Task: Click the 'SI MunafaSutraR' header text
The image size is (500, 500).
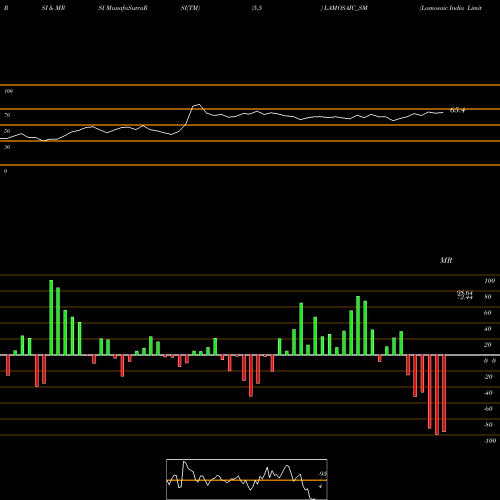Action: 123,8
